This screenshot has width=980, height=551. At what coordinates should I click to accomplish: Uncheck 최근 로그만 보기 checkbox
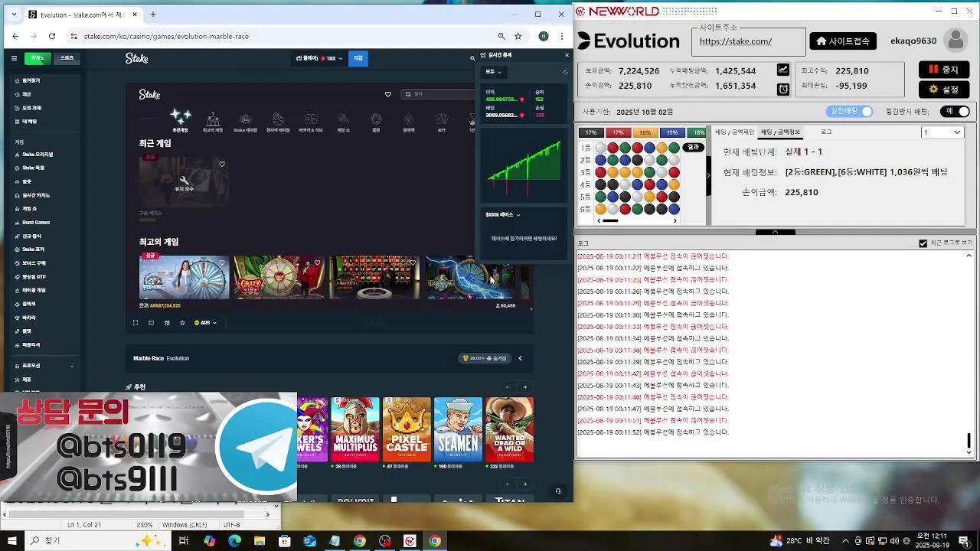[x=923, y=243]
